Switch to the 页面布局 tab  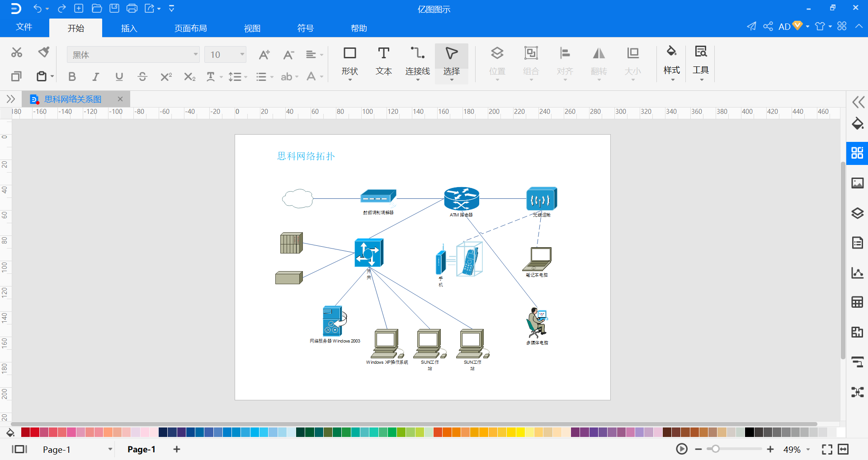click(191, 28)
